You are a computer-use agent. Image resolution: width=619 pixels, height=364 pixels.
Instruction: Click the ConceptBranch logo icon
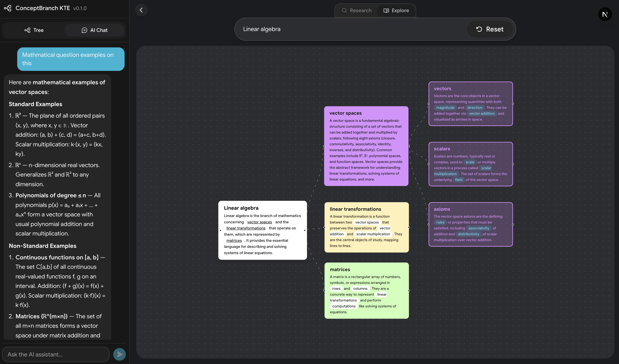tap(8, 8)
